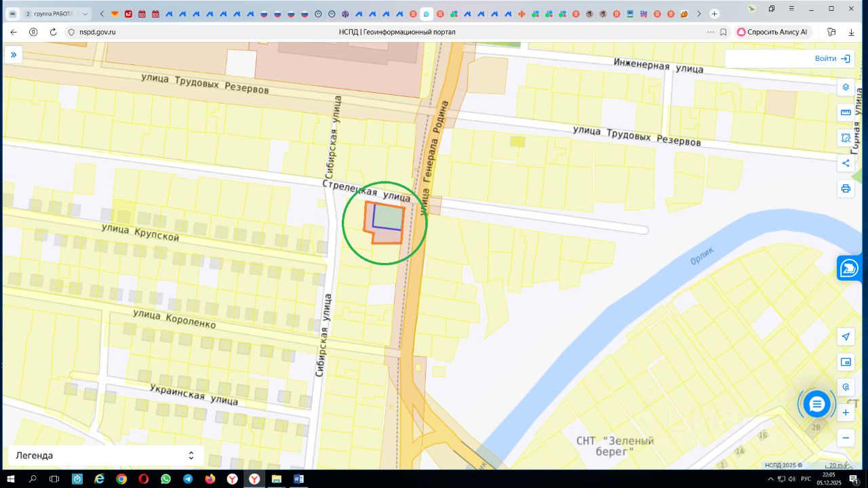The image size is (868, 488).
Task: Open the overview mini-map window
Action: [846, 362]
